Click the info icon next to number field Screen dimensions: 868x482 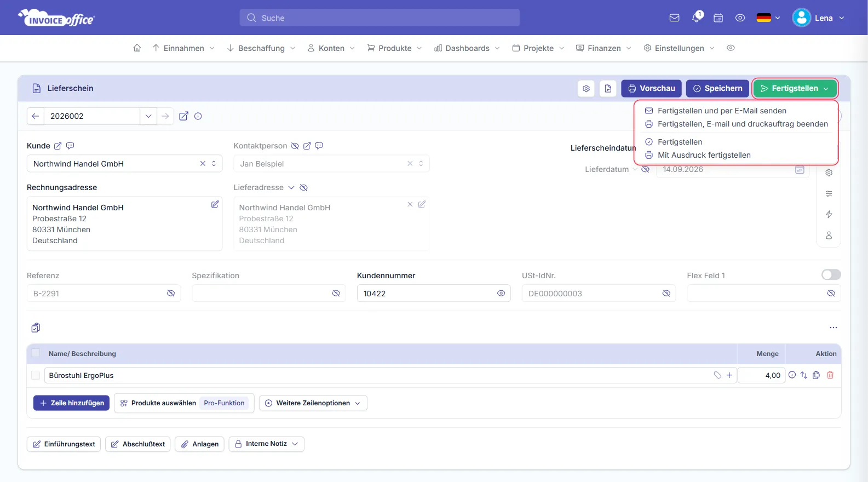pyautogui.click(x=198, y=116)
